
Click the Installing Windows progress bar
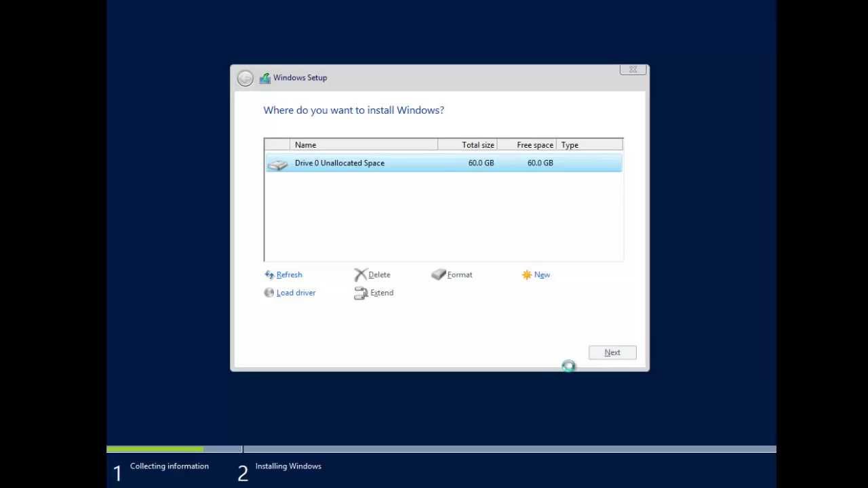pos(510,449)
